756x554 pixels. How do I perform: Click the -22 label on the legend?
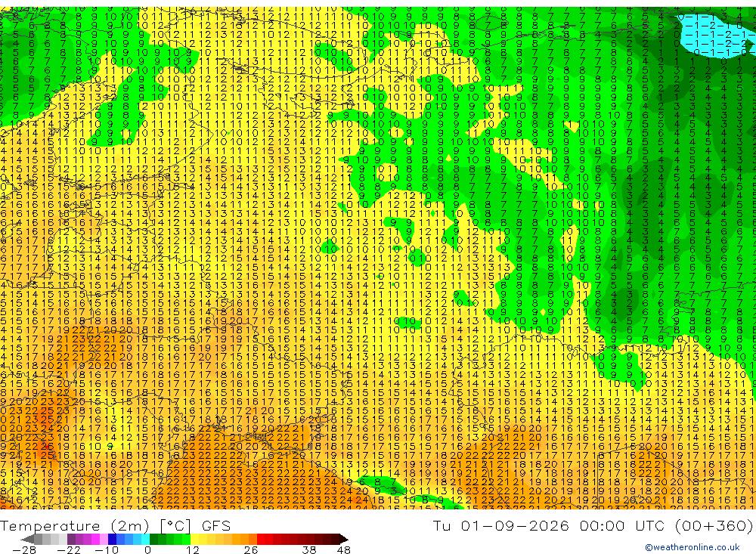[x=69, y=550]
